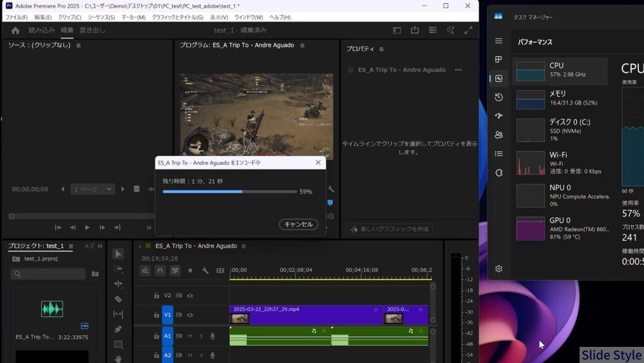The height and width of the screenshot is (363, 644).
Task: Toggle A1 track lock
Action: coord(156,336)
